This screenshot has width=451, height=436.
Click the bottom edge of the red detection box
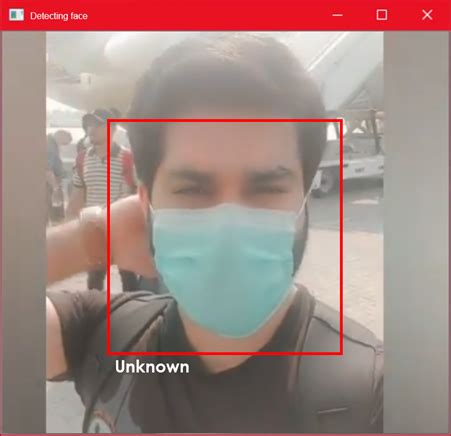coord(225,353)
